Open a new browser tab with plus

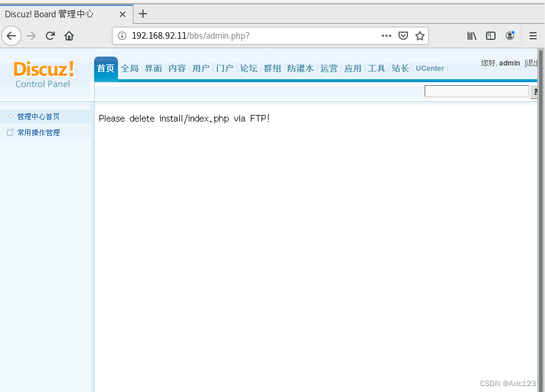pyautogui.click(x=143, y=14)
